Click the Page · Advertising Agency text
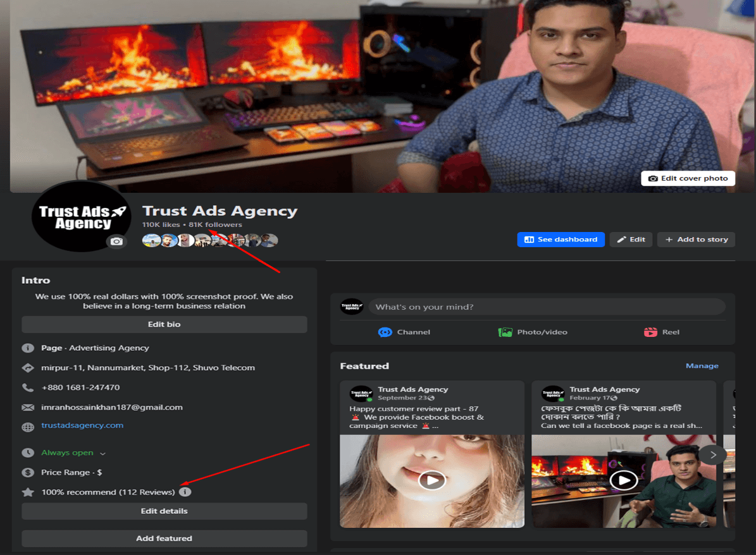 (x=95, y=348)
